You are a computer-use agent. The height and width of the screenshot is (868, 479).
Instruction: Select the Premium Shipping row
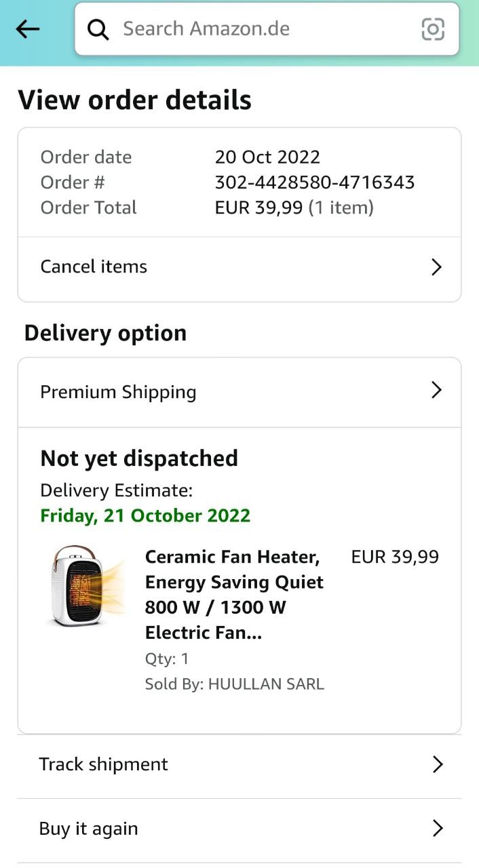(x=119, y=392)
